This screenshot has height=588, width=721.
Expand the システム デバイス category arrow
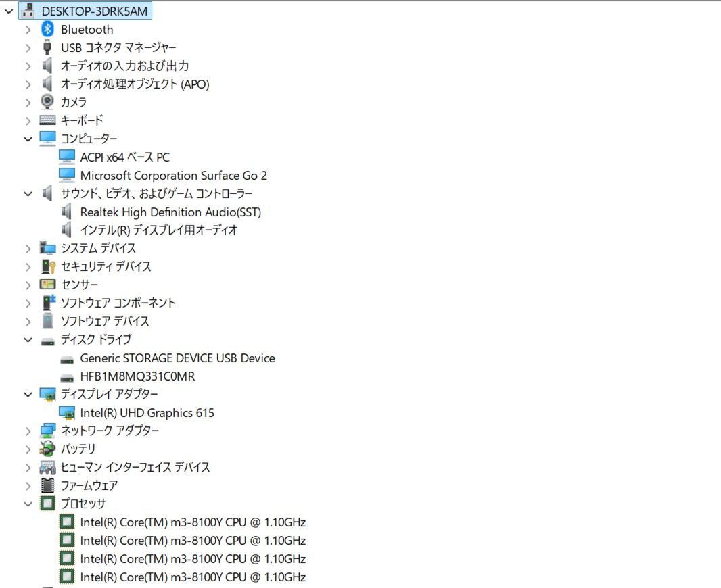click(28, 249)
